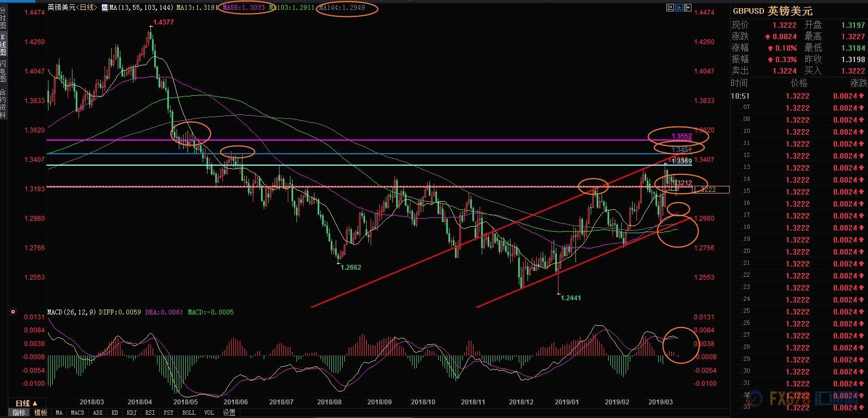The image size is (868, 418).
Task: Select the 指标 tab at bottom
Action: point(19,413)
